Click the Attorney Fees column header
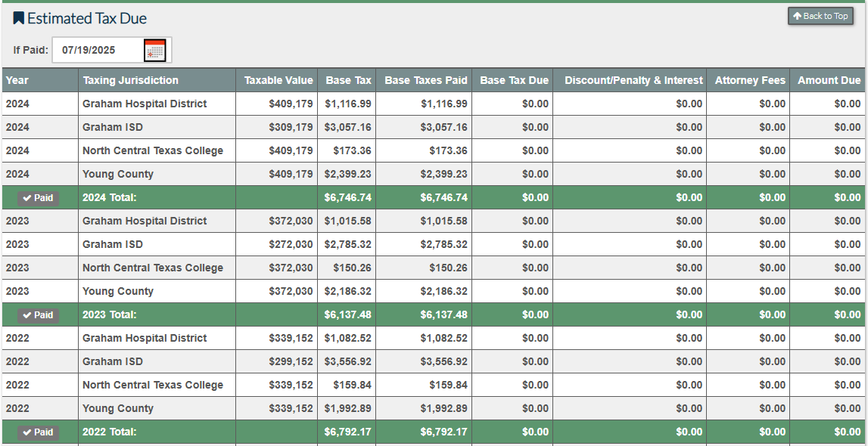 coord(750,80)
